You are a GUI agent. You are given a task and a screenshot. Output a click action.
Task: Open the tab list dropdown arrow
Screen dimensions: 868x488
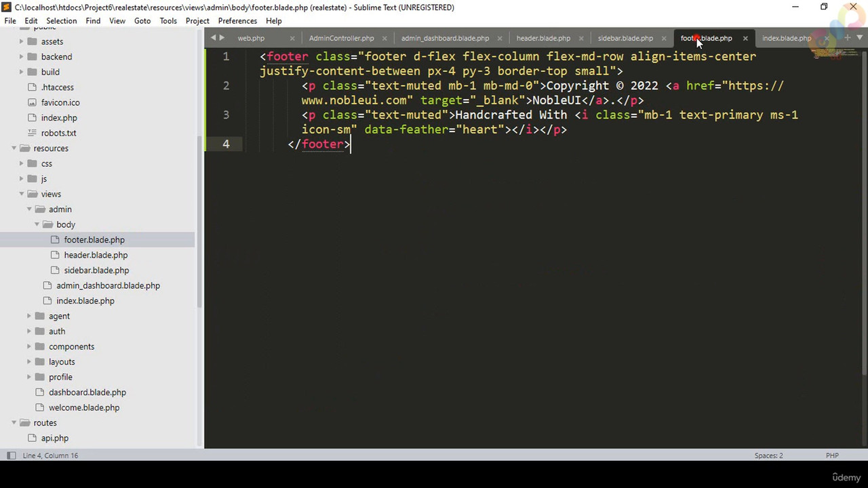(859, 38)
